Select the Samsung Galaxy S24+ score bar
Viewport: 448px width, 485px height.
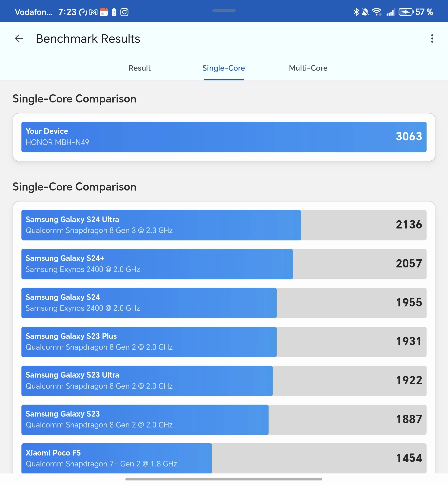point(224,264)
